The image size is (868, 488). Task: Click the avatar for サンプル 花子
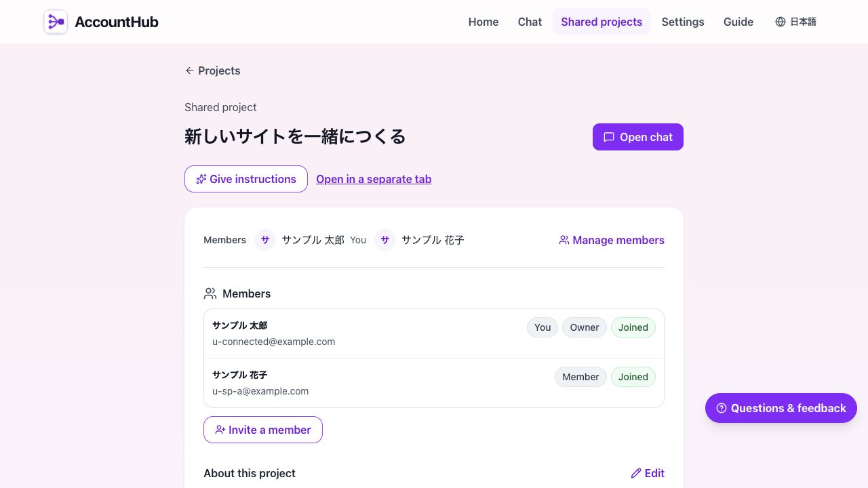[x=385, y=240]
